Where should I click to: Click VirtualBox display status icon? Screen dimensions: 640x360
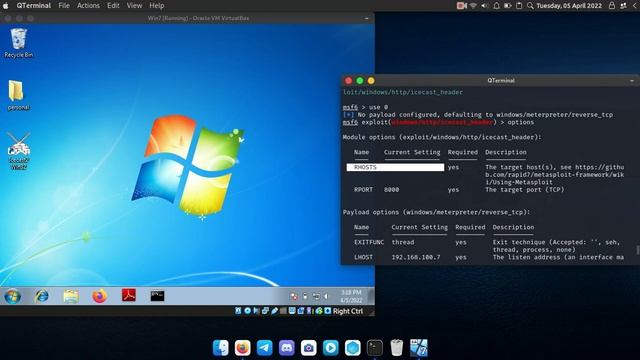tap(292, 311)
